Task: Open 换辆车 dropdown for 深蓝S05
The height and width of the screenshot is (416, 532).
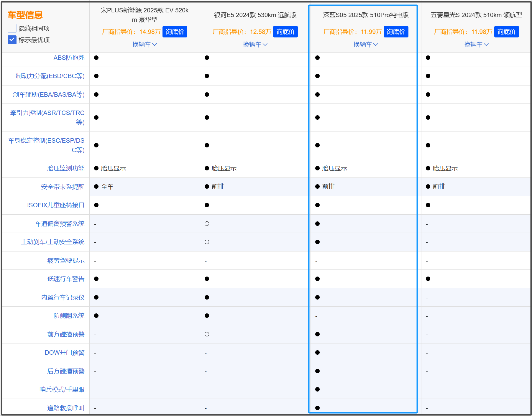Action: (x=366, y=45)
